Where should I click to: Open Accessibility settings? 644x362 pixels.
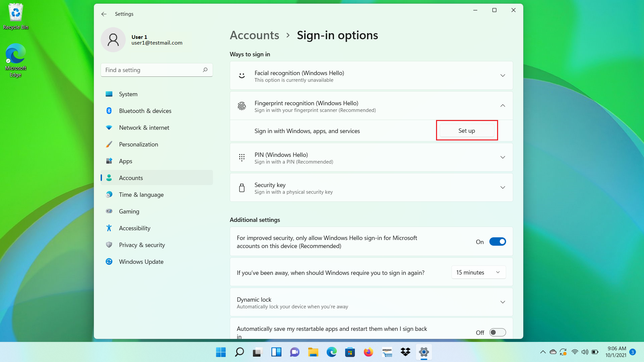[x=135, y=228]
